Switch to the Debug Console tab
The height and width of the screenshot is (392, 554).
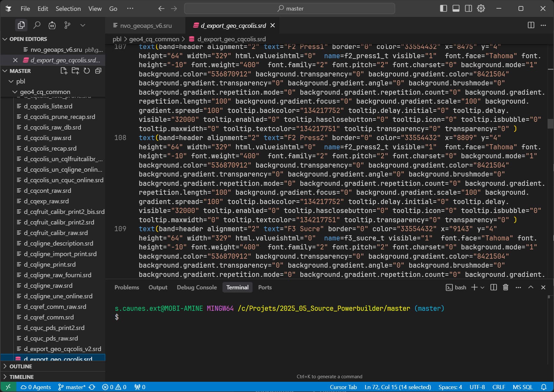coord(197,287)
